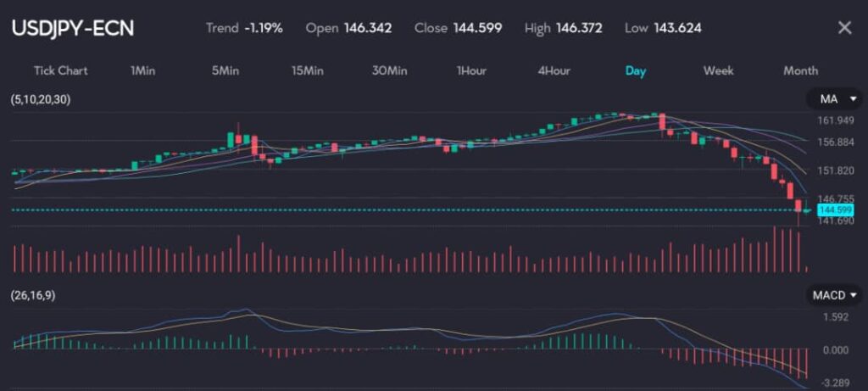Switch to Tick Chart timeframe

pos(60,70)
